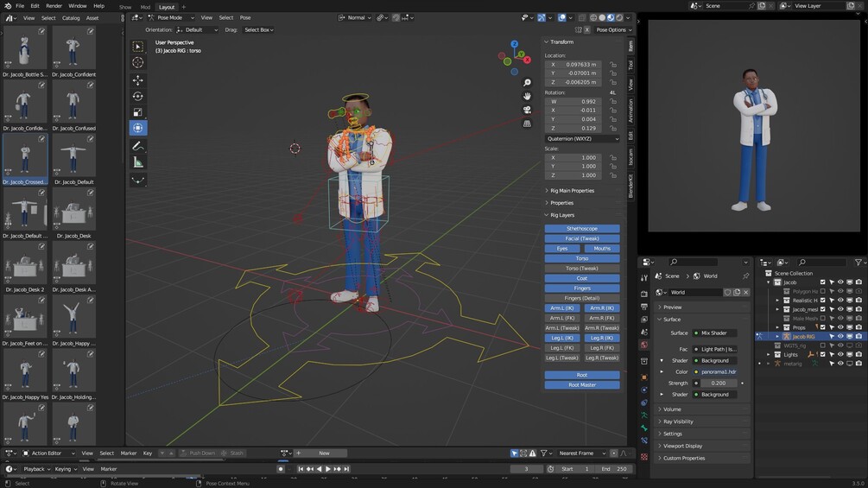Click the Strength 0.200 value slider

pos(718,383)
